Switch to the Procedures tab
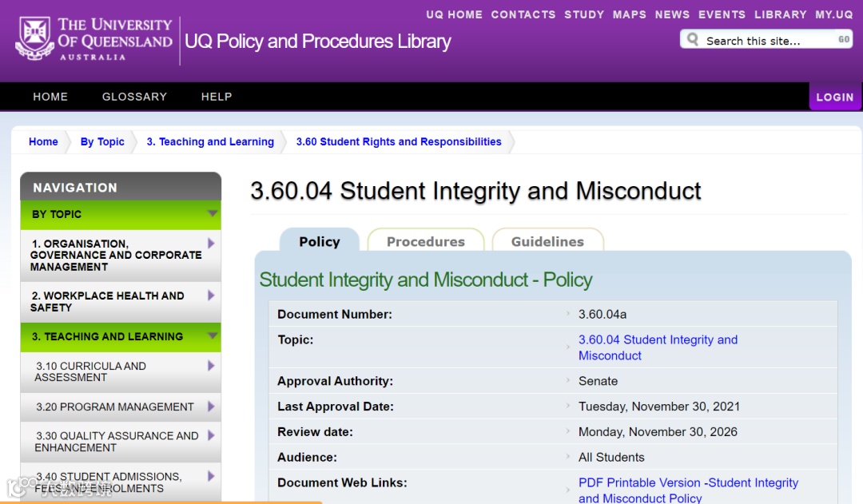The image size is (863, 504). pos(425,241)
